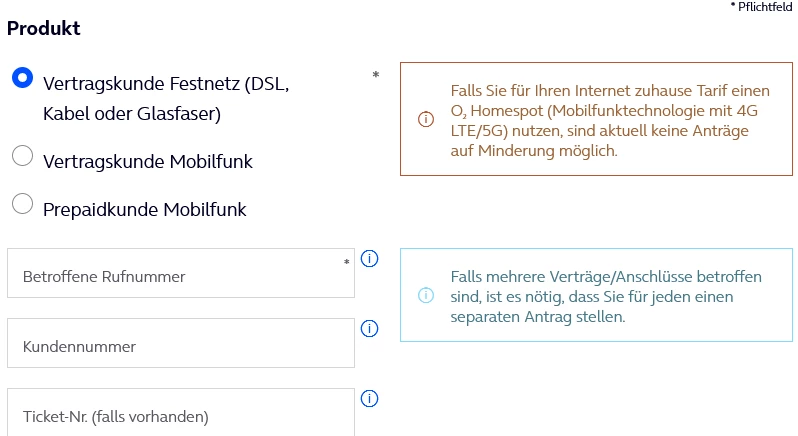Image resolution: width=798 pixels, height=436 pixels.
Task: Click the 'Vertragskunde Mobilfunk' label text
Action: (x=148, y=162)
